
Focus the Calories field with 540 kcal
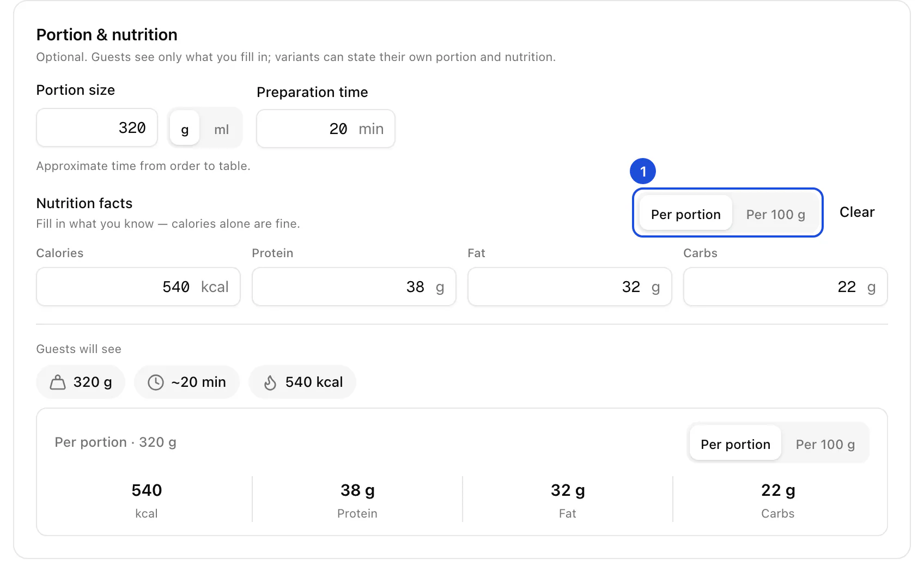coord(138,287)
